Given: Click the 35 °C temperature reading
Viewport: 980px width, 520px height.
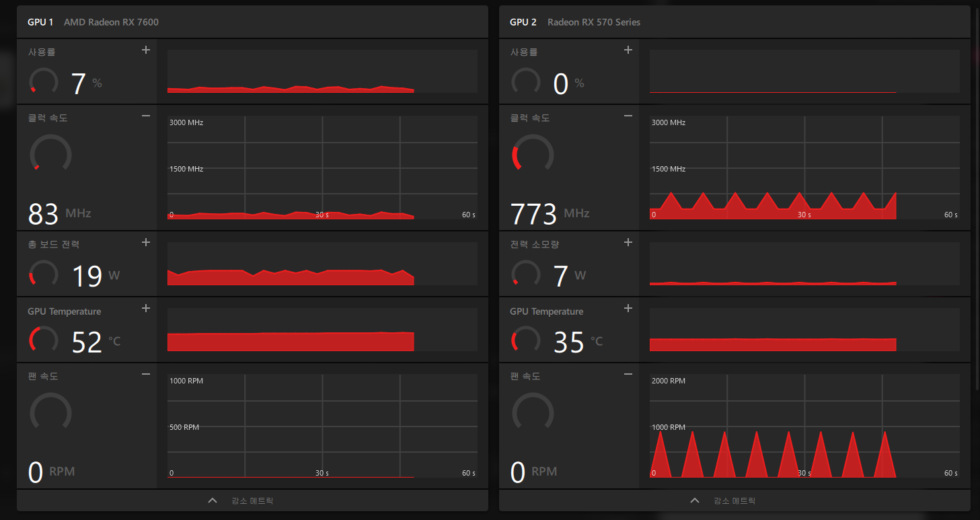Looking at the screenshot, I should 578,342.
